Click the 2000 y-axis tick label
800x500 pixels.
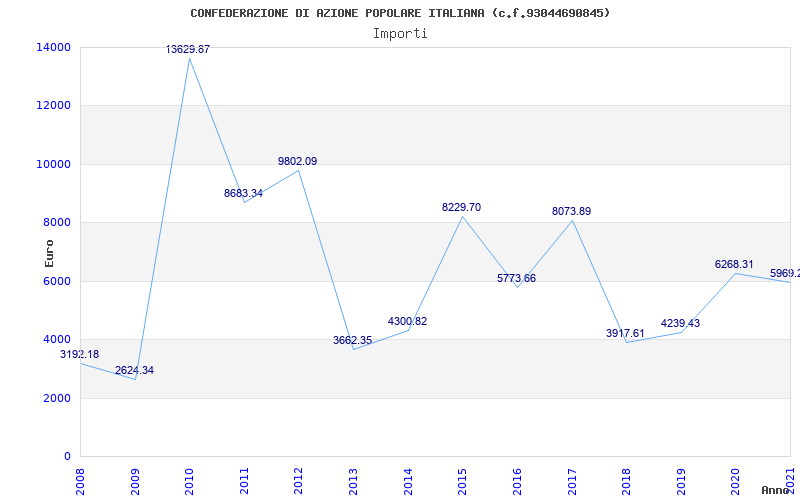(x=56, y=398)
